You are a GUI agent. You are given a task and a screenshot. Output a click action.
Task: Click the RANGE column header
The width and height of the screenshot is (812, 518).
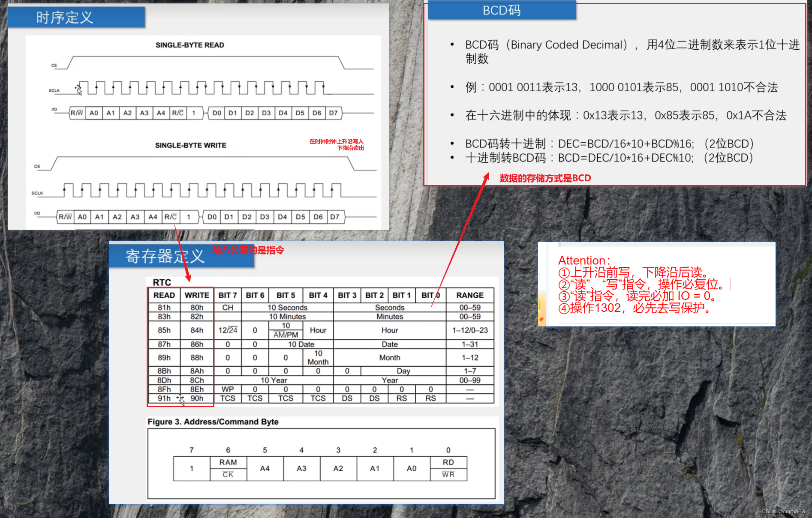tap(470, 295)
